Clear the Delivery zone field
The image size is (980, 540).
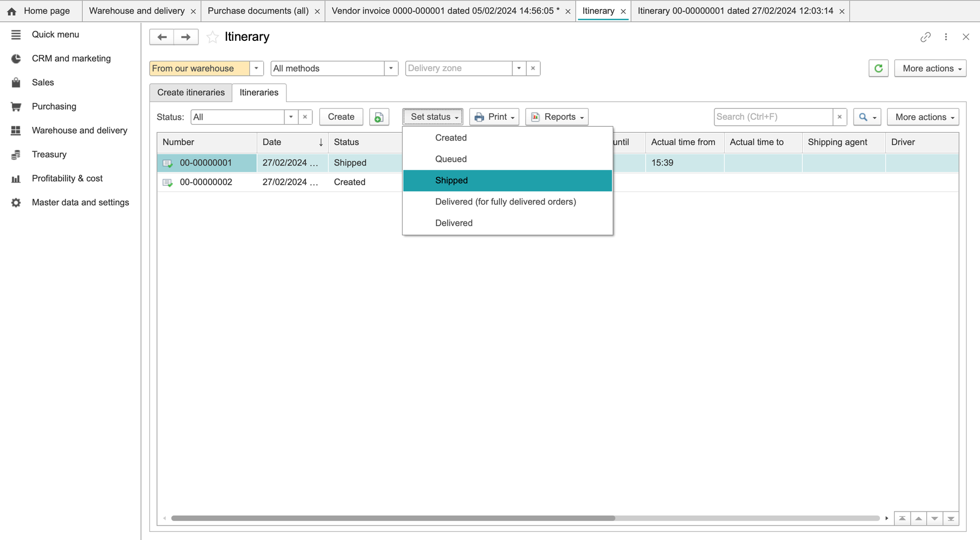coord(533,68)
